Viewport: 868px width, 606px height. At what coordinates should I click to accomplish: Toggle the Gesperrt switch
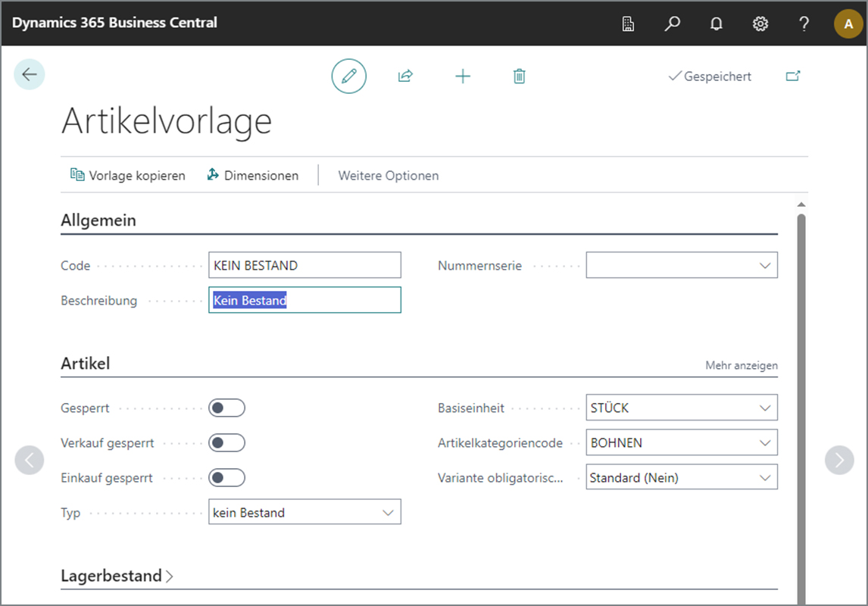coord(227,408)
